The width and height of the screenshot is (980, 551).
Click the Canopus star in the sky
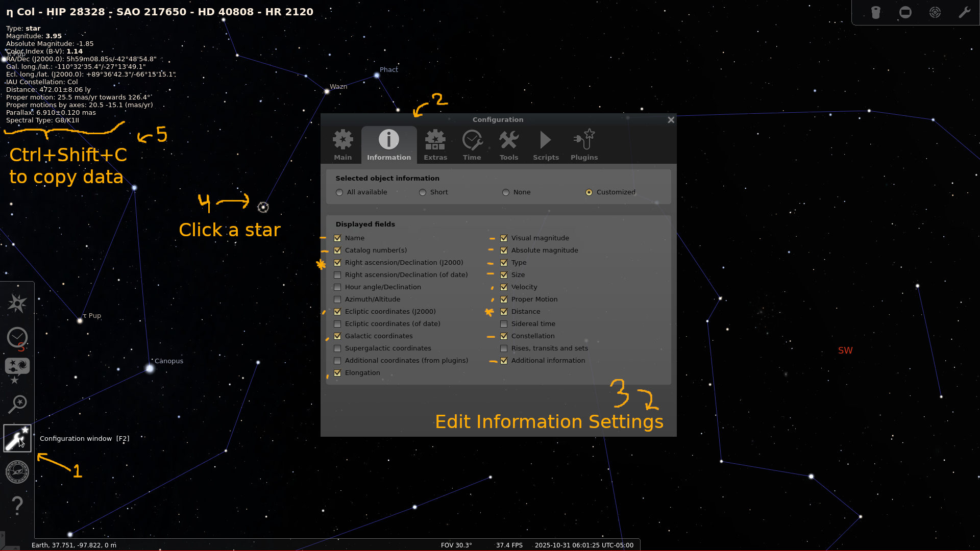[150, 368]
